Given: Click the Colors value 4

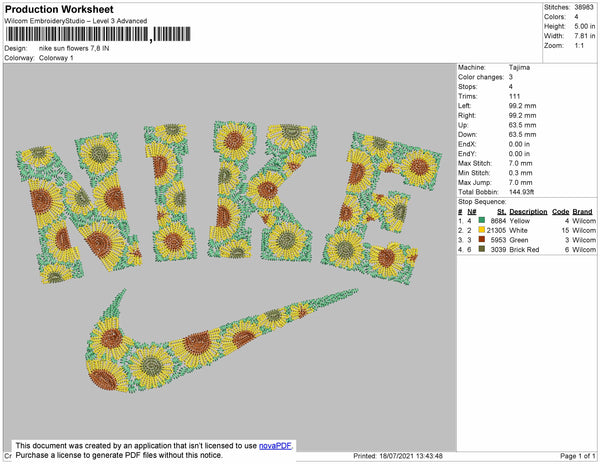Looking at the screenshot, I should 576,17.
